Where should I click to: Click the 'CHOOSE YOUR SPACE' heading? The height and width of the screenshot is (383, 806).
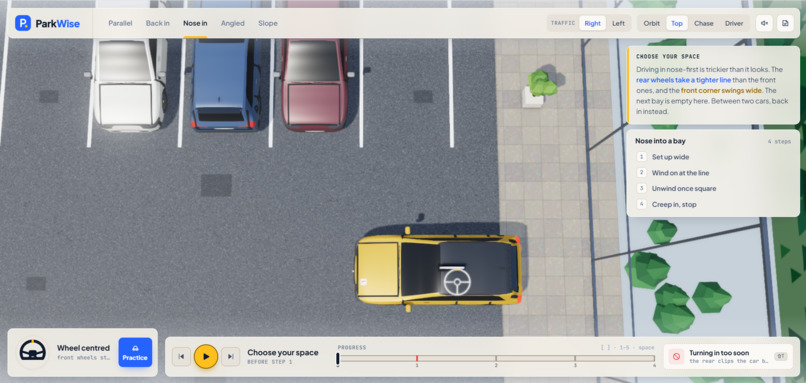pos(668,57)
